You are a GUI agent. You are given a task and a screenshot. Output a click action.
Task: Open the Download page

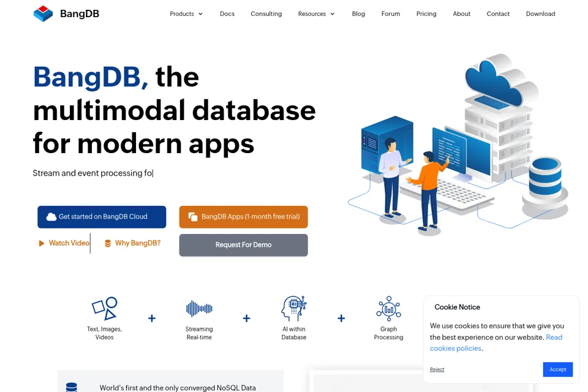click(x=540, y=14)
